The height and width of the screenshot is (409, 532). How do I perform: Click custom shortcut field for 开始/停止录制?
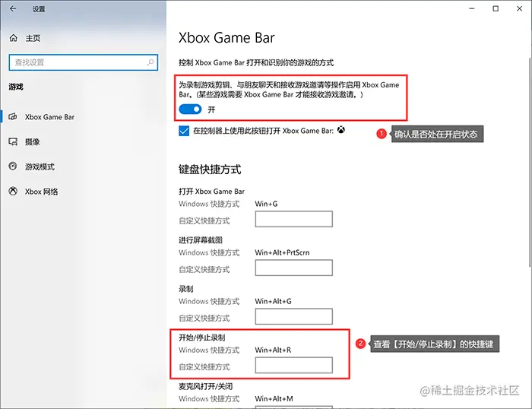pos(294,365)
